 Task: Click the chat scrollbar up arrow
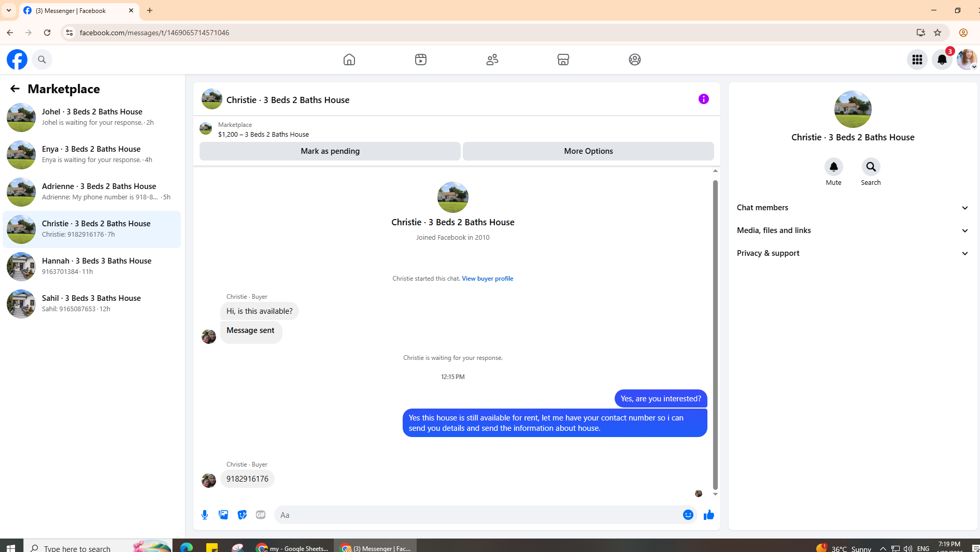coord(715,171)
